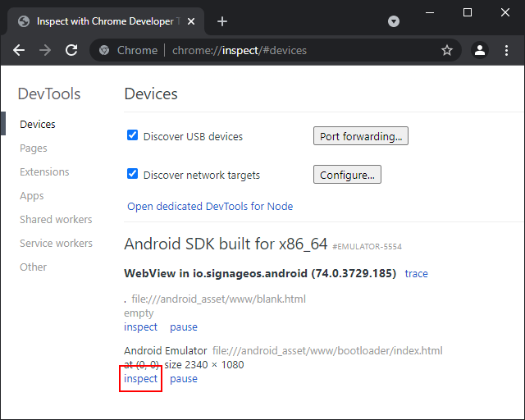This screenshot has width=525, height=420.
Task: Pause the blank.html page
Action: [x=184, y=327]
